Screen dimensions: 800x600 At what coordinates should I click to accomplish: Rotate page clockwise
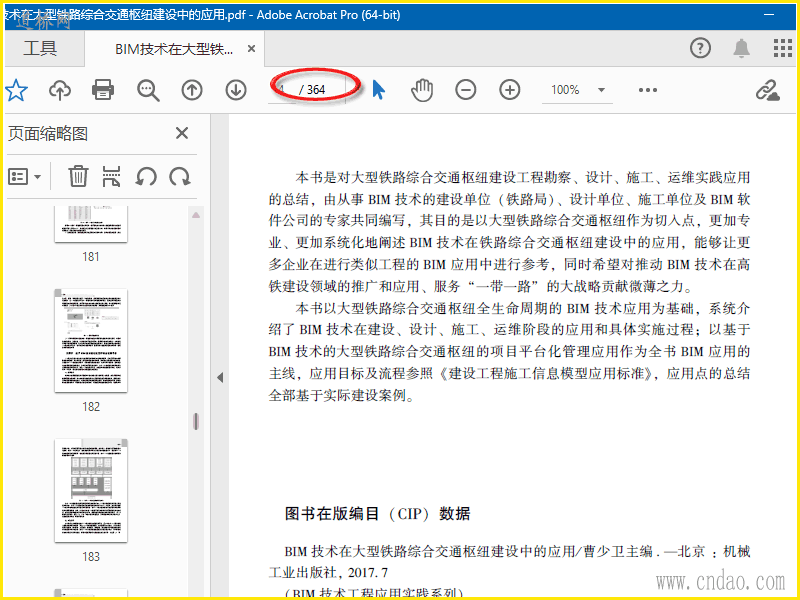pyautogui.click(x=180, y=177)
